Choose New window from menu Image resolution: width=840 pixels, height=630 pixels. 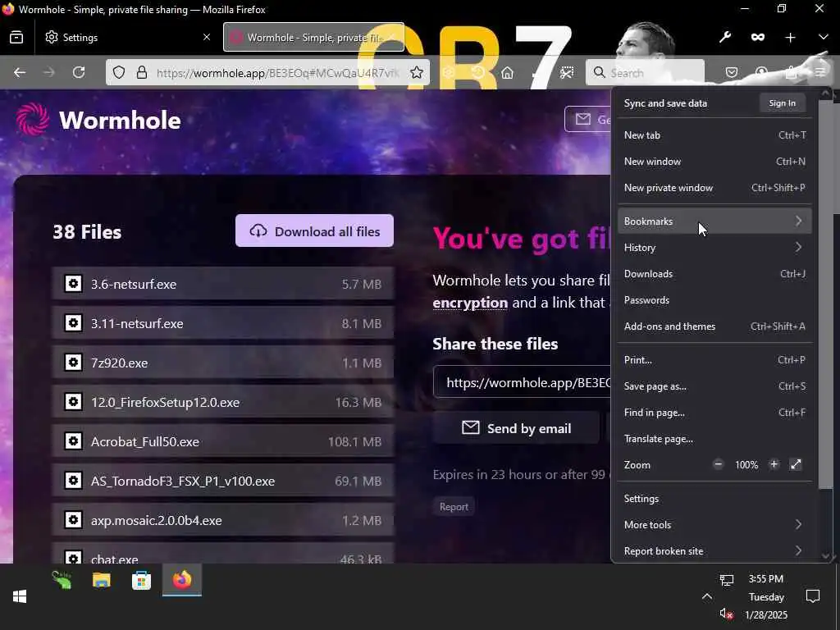click(x=714, y=162)
